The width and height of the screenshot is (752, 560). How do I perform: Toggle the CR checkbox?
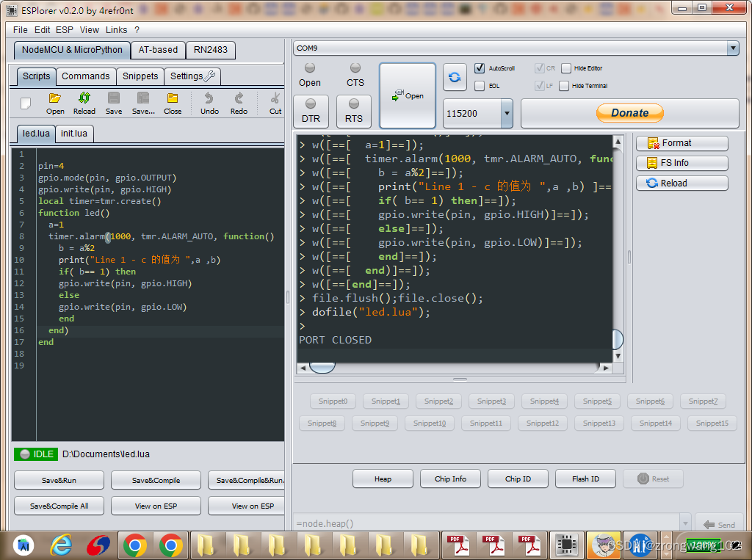coord(540,68)
